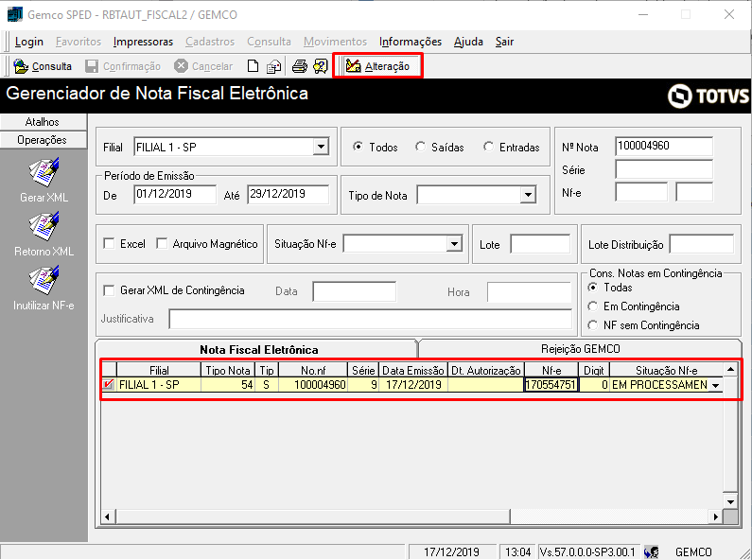Click the copy record toolbar icon
This screenshot has width=752, height=560.
click(x=274, y=66)
